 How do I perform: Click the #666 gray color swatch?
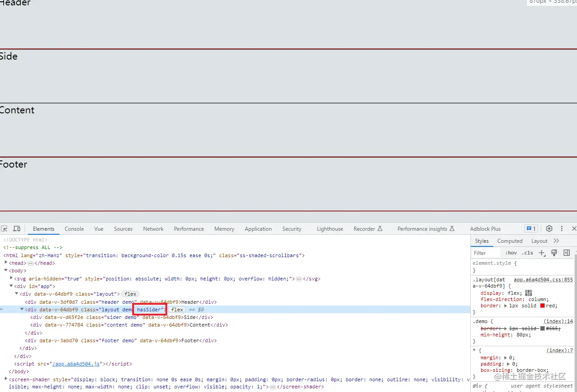[x=543, y=328]
